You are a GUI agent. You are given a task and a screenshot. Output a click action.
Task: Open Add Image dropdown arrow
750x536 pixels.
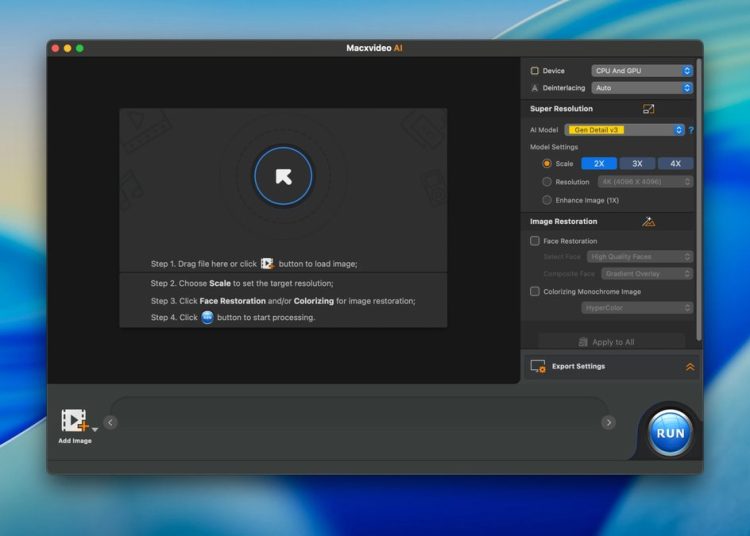click(95, 429)
